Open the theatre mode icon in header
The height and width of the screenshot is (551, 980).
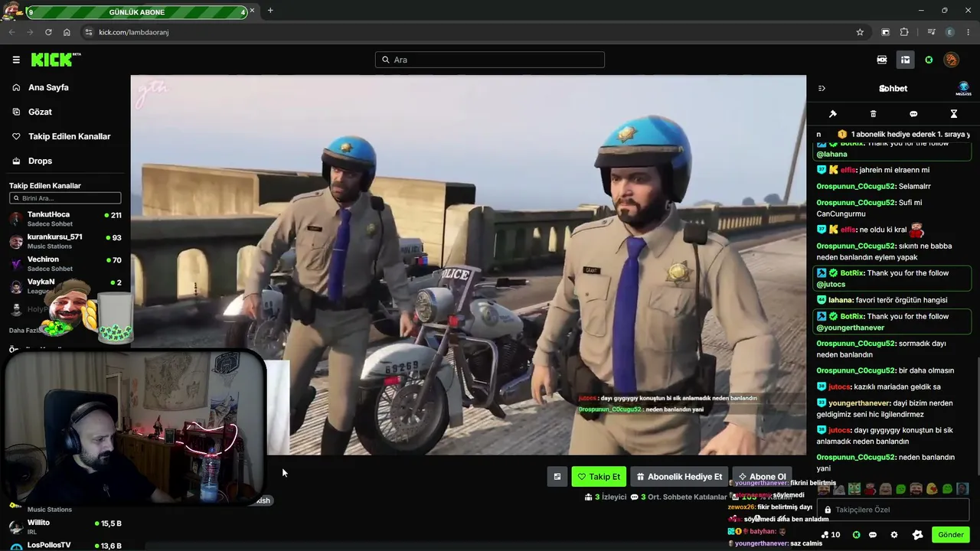tap(882, 60)
